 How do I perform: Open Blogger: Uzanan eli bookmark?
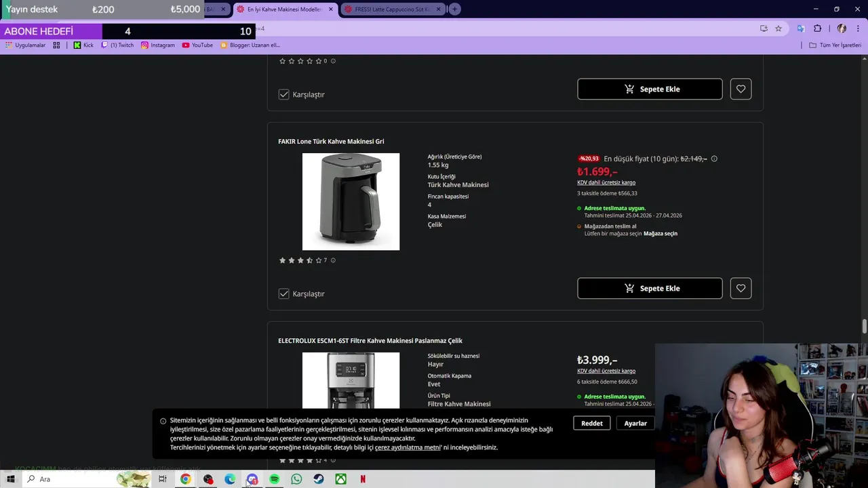click(x=250, y=45)
